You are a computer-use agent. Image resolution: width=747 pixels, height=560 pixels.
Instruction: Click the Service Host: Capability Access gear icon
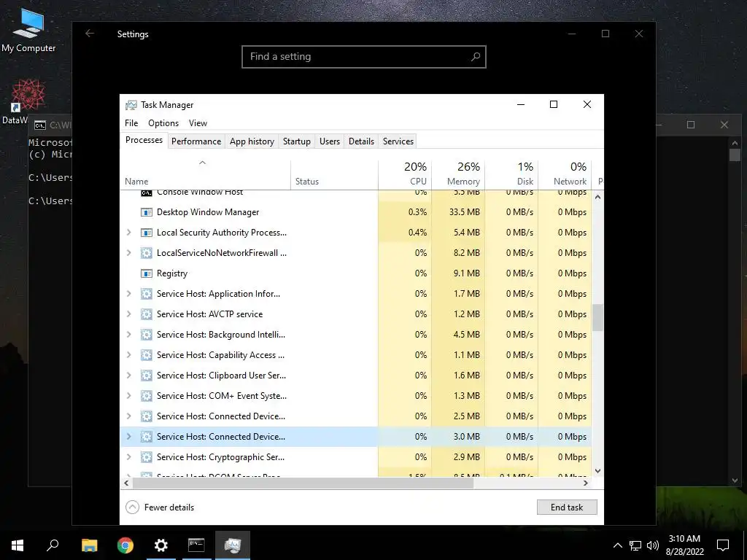click(146, 355)
